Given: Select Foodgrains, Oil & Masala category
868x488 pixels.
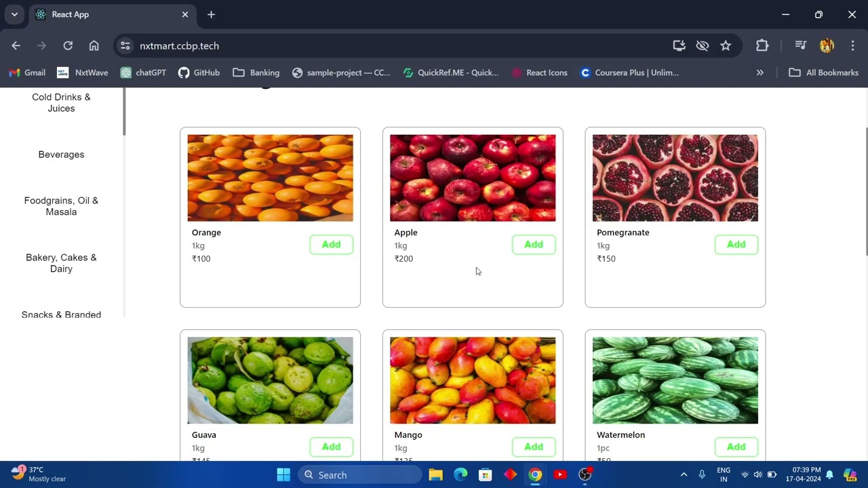Looking at the screenshot, I should point(61,206).
